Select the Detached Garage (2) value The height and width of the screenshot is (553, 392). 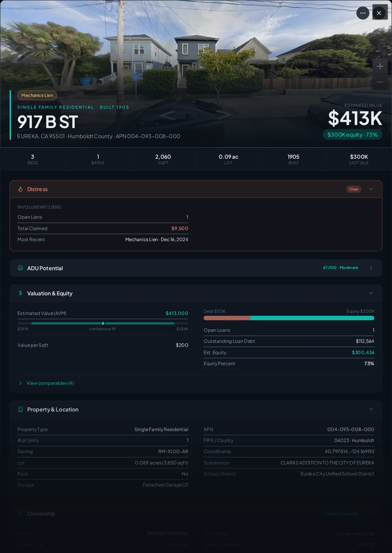165,485
